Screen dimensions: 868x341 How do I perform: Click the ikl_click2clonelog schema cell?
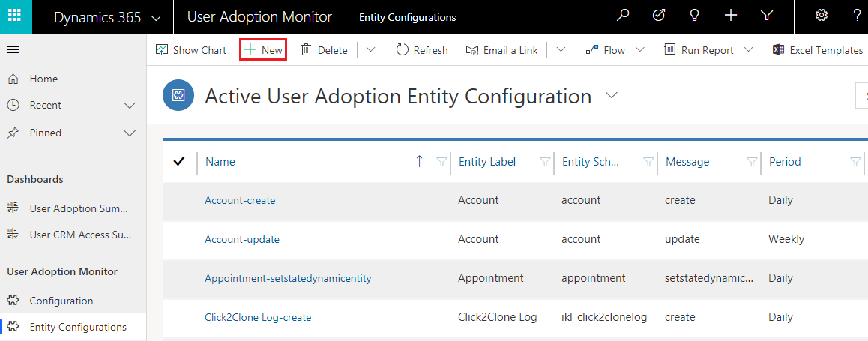point(604,317)
